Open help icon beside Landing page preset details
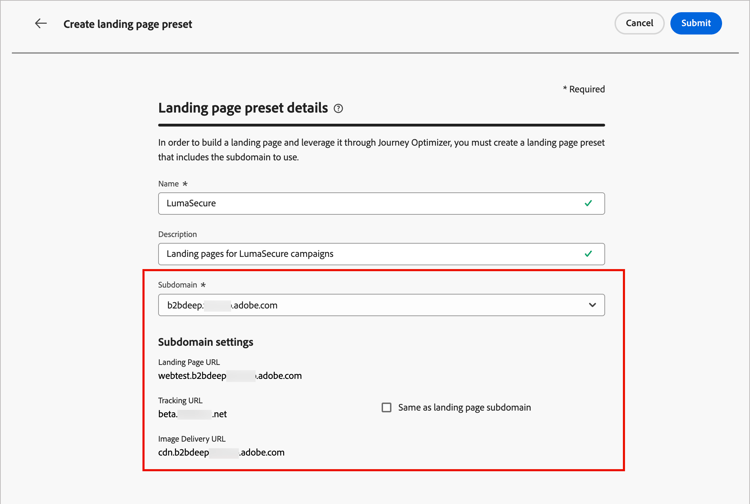Viewport: 750px width, 504px height. pyautogui.click(x=338, y=109)
